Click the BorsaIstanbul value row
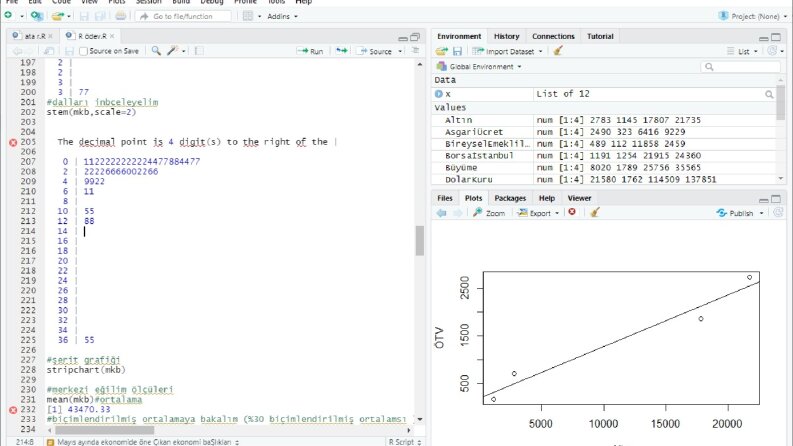 (x=604, y=156)
